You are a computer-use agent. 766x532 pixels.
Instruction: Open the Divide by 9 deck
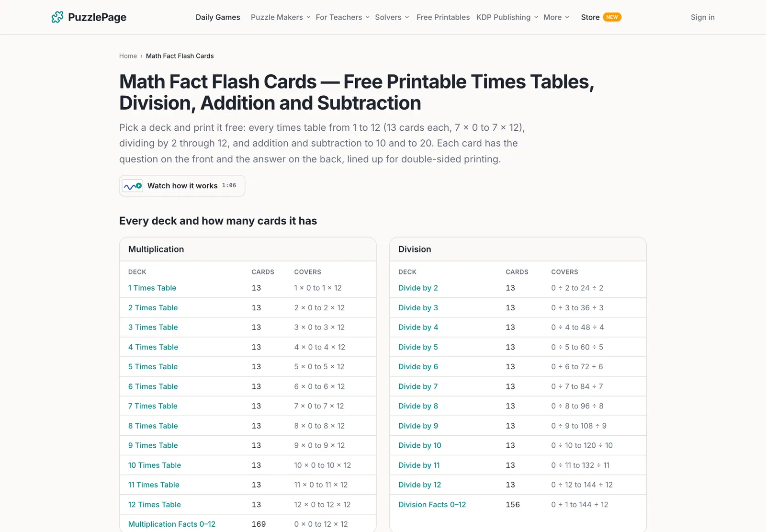[x=418, y=426]
